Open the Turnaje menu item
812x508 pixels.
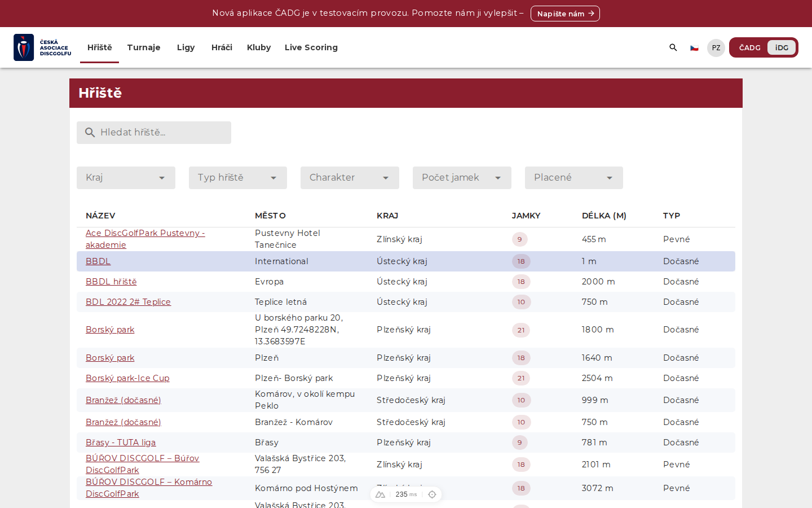pos(144,47)
